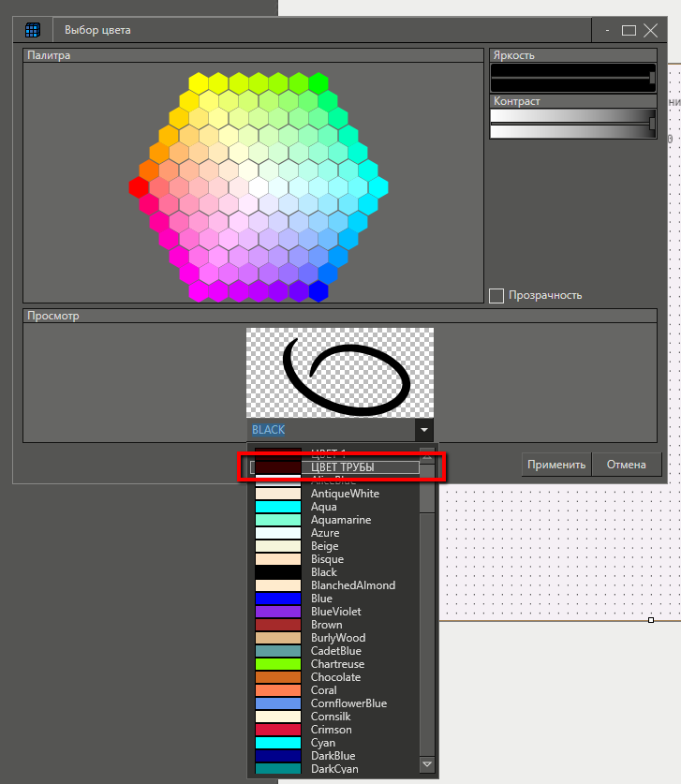Click the color list scroll-down arrow
Image resolution: width=681 pixels, height=784 pixels.
(x=427, y=765)
